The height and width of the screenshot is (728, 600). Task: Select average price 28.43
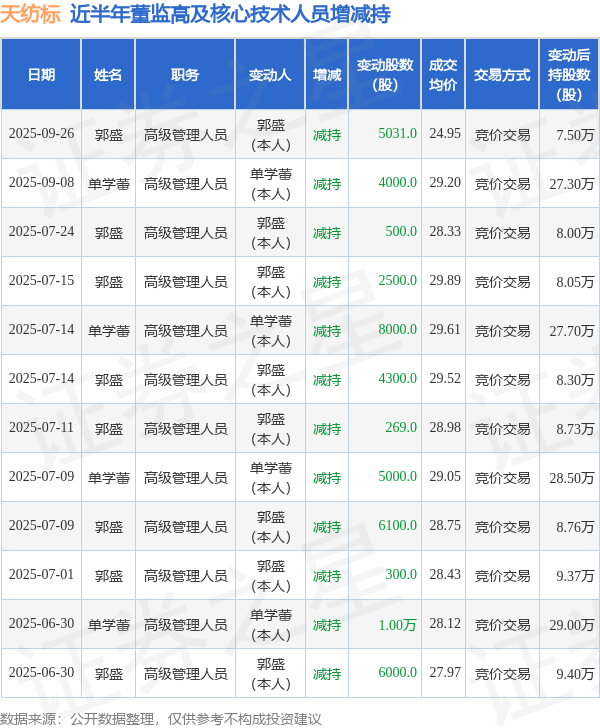(x=445, y=575)
